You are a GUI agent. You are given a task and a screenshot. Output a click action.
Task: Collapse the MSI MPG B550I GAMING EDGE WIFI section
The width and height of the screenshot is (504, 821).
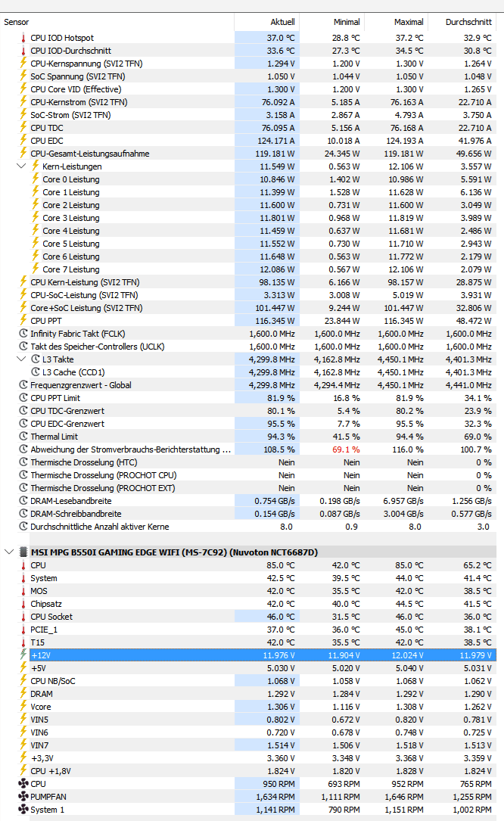click(x=9, y=552)
